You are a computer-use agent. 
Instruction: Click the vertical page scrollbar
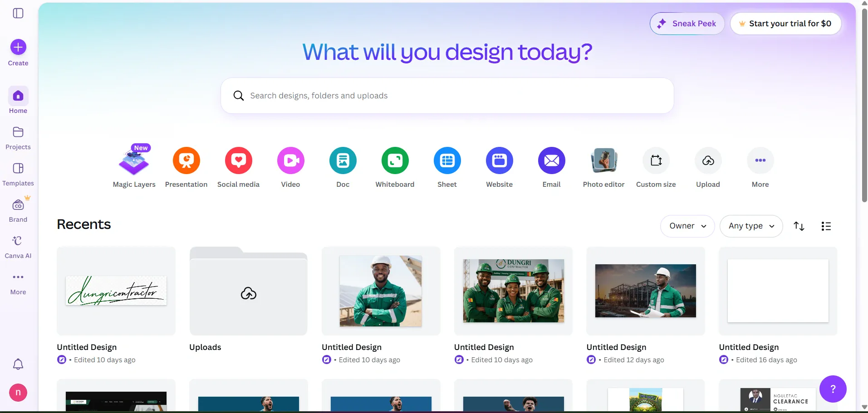(x=864, y=104)
